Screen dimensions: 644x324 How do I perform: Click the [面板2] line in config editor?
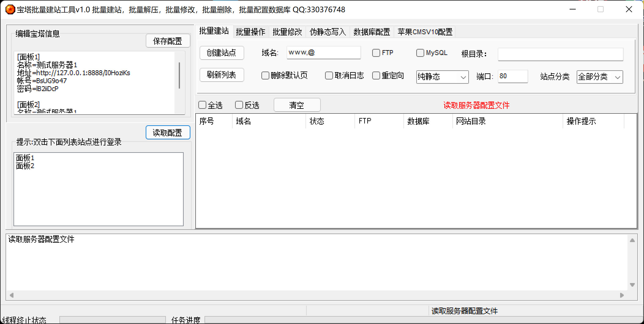tap(28, 105)
